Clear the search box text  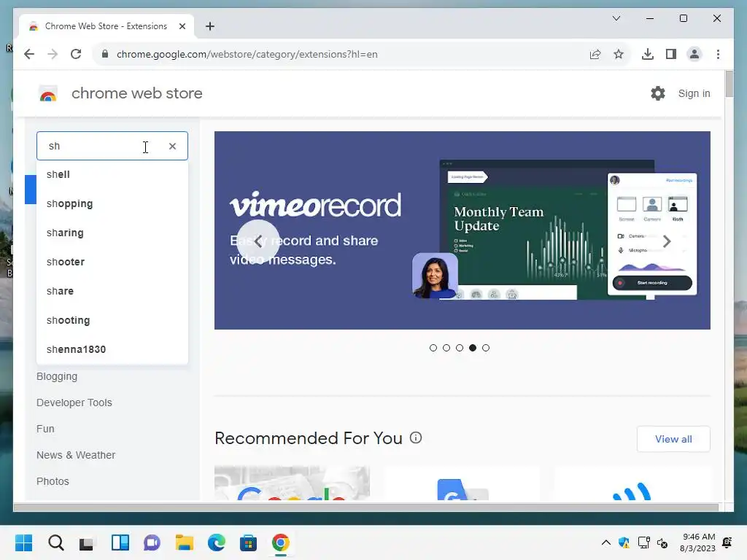click(x=172, y=146)
